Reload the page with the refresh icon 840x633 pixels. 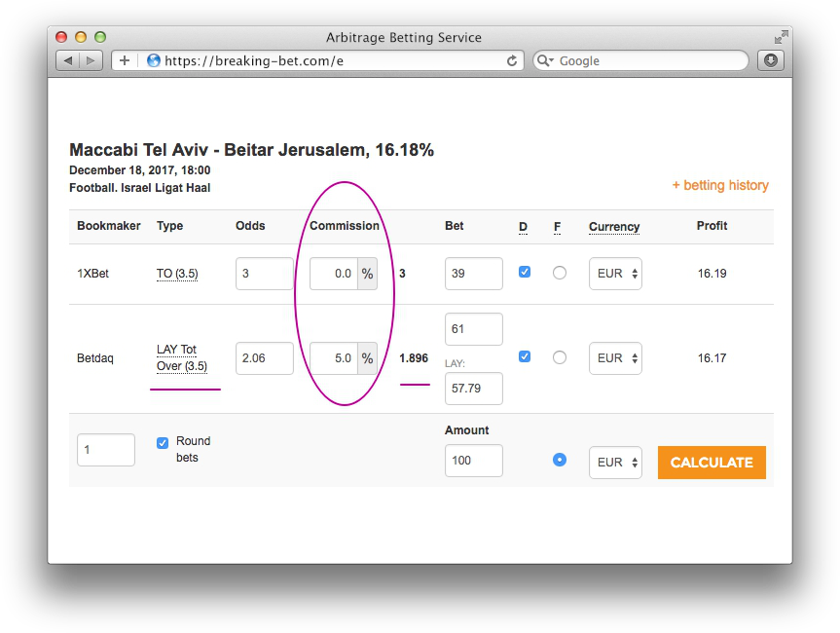512,61
